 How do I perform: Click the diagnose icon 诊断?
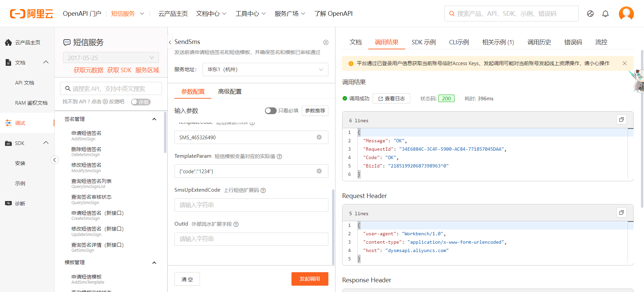point(8,203)
